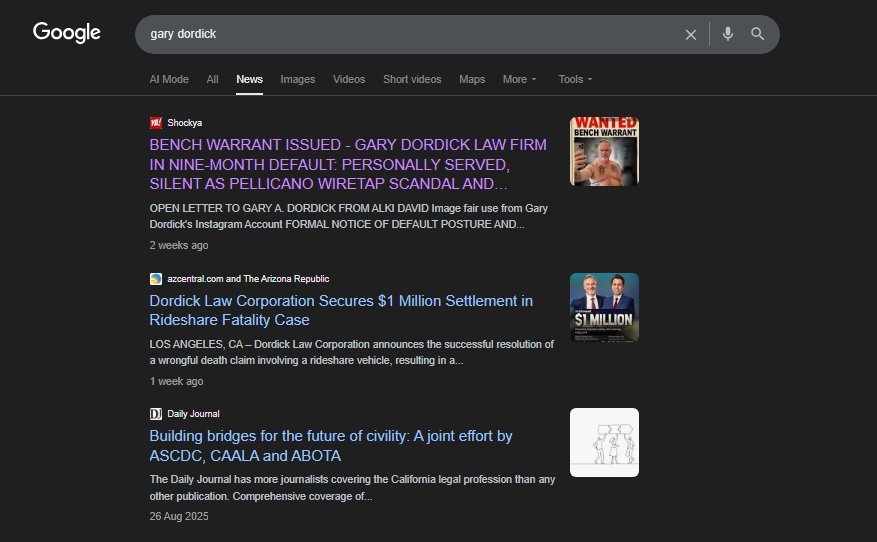Click the $1 Million settlement thumbnail image
Image resolution: width=877 pixels, height=542 pixels.
604,307
